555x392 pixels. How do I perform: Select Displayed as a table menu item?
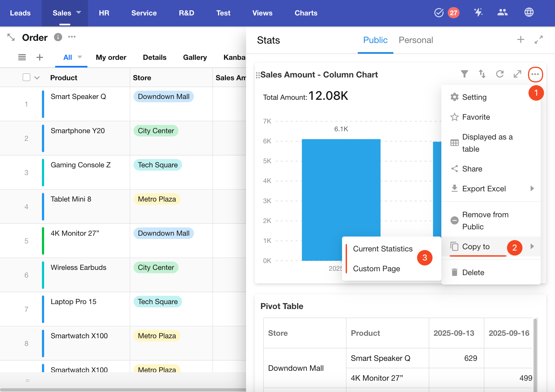[x=487, y=143]
